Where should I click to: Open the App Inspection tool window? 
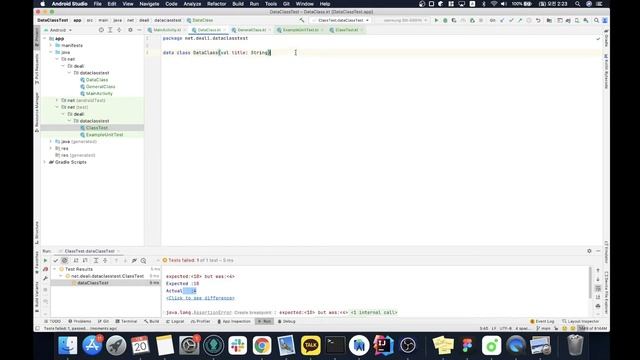234,321
